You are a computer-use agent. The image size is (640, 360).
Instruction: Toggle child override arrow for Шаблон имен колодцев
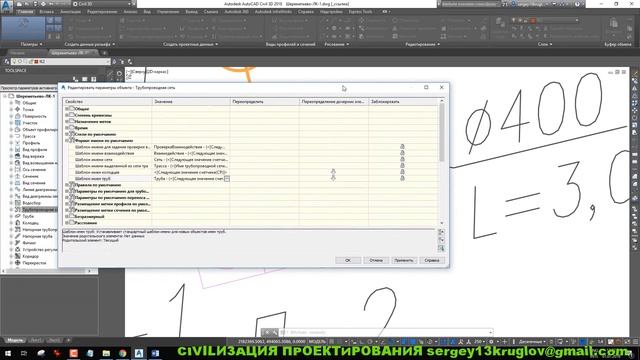click(333, 172)
